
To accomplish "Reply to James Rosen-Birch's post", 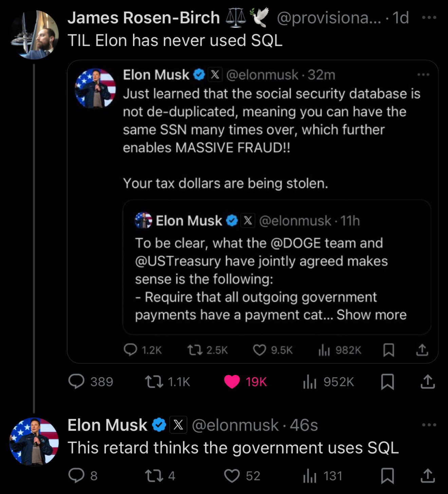I will point(77,382).
